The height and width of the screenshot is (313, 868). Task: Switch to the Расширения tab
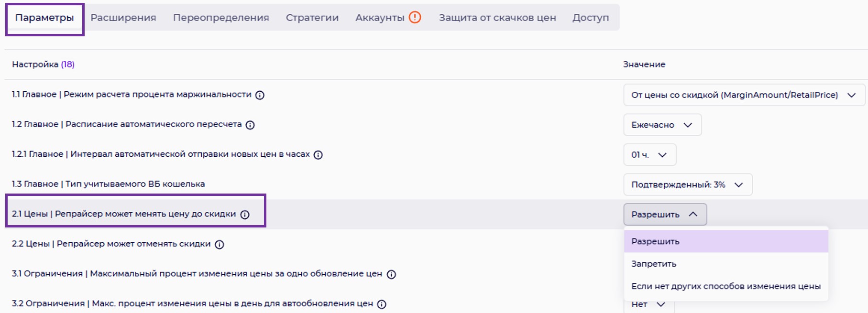(x=123, y=18)
